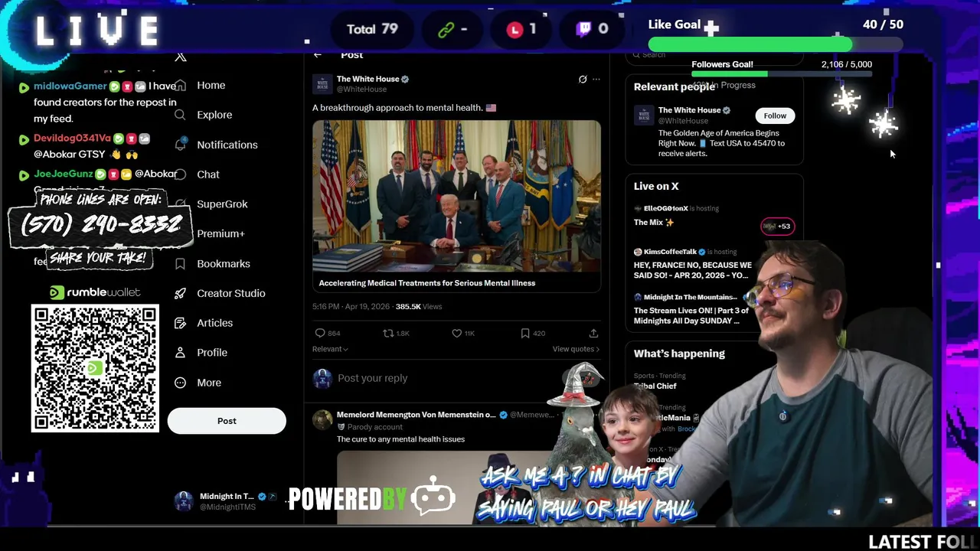Viewport: 980px width, 551px height.
Task: Open Accelerating Medical Treatments card title
Action: click(427, 283)
